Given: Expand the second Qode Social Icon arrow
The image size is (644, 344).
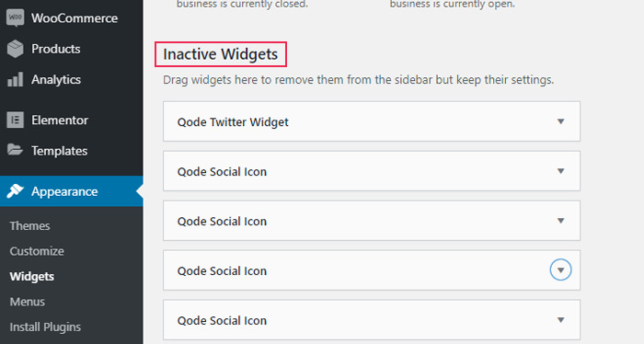Looking at the screenshot, I should click(560, 221).
